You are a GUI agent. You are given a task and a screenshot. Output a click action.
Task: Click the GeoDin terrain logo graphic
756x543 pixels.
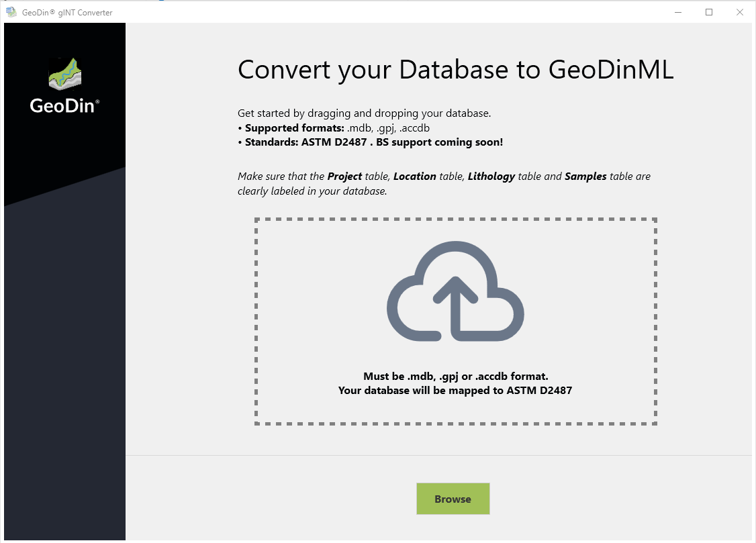tap(64, 75)
